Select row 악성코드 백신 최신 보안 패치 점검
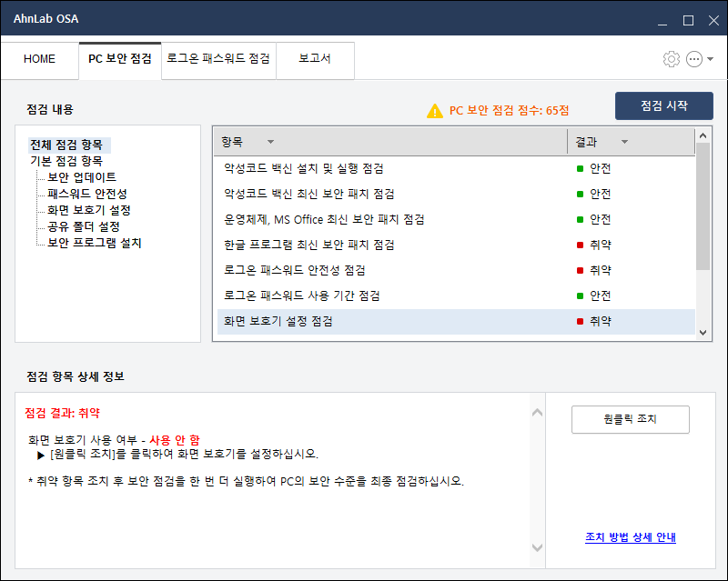 click(x=456, y=194)
